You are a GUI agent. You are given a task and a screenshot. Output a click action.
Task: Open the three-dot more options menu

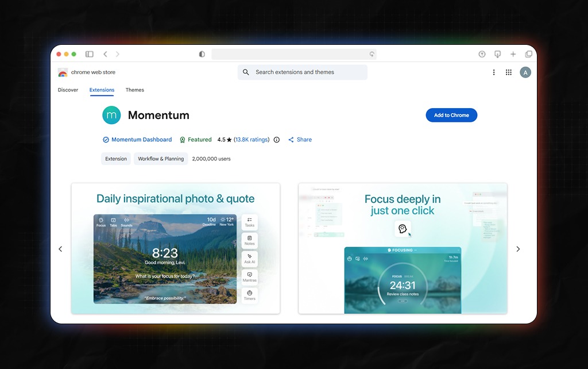click(x=493, y=72)
